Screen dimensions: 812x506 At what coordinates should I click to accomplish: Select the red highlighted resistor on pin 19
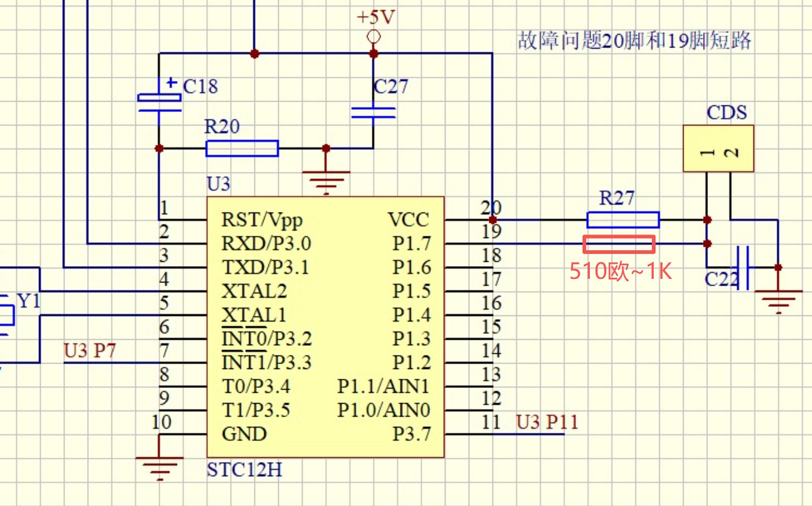619,244
